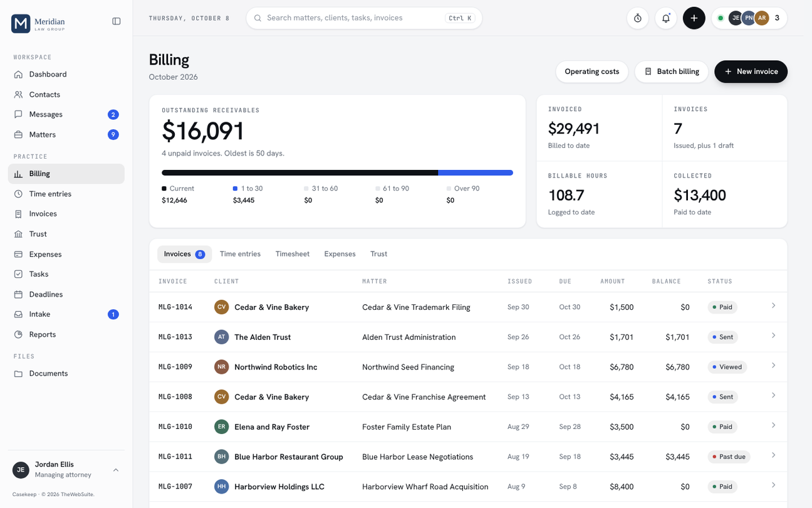Open Intake in sidebar
This screenshot has width=812, height=508.
tap(66, 314)
